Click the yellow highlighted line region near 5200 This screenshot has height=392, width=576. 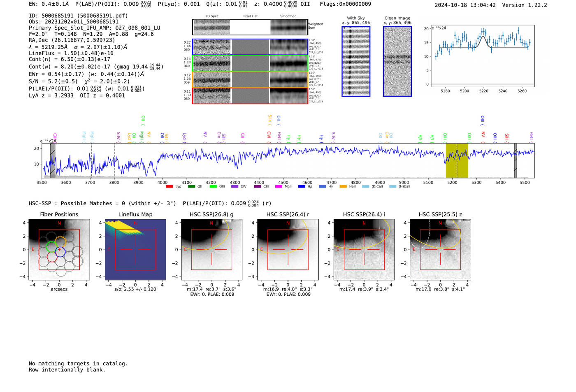[457, 160]
